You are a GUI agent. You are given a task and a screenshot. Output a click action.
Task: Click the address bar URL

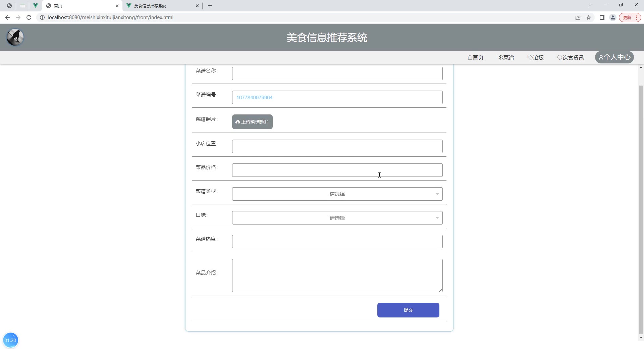(x=110, y=17)
